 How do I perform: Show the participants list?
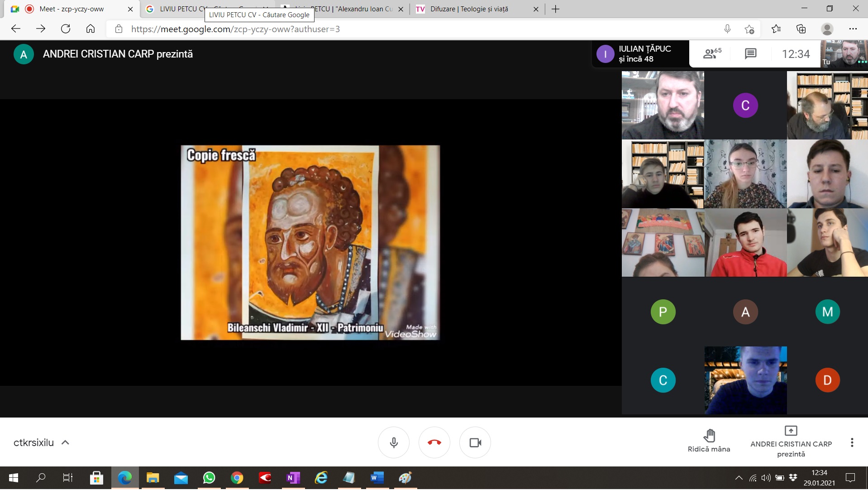click(x=712, y=54)
